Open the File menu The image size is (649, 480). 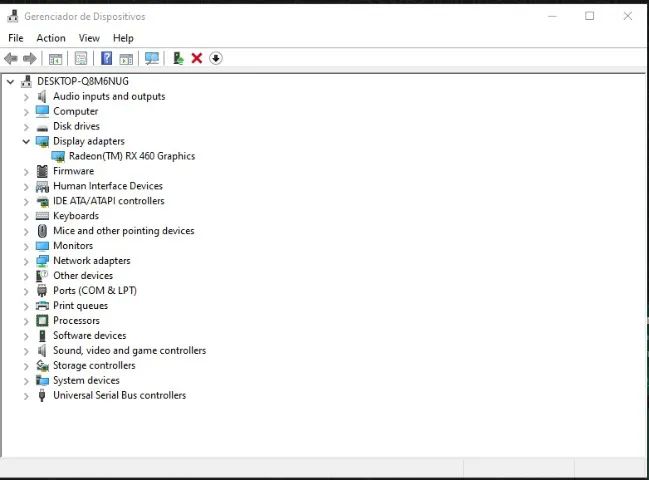(16, 38)
